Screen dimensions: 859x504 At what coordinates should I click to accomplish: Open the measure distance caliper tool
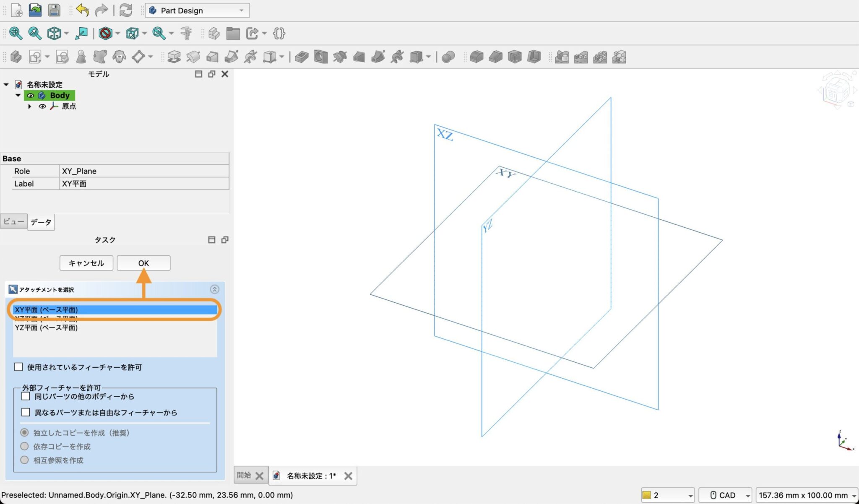(x=186, y=33)
